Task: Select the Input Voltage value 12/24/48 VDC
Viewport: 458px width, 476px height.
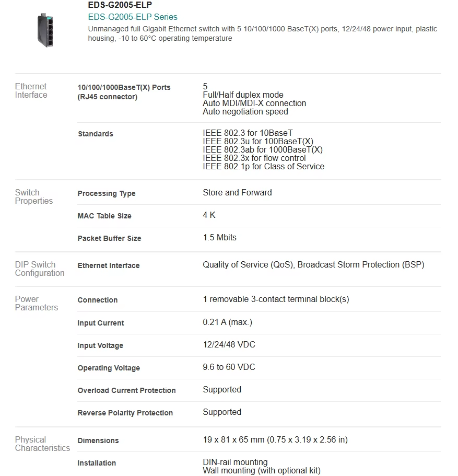Action: tap(229, 345)
